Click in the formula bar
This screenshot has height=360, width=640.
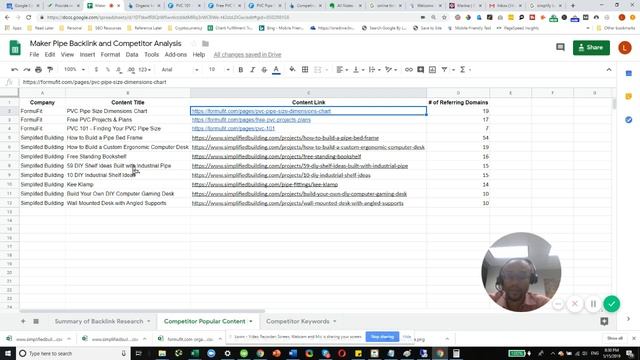click(x=317, y=82)
